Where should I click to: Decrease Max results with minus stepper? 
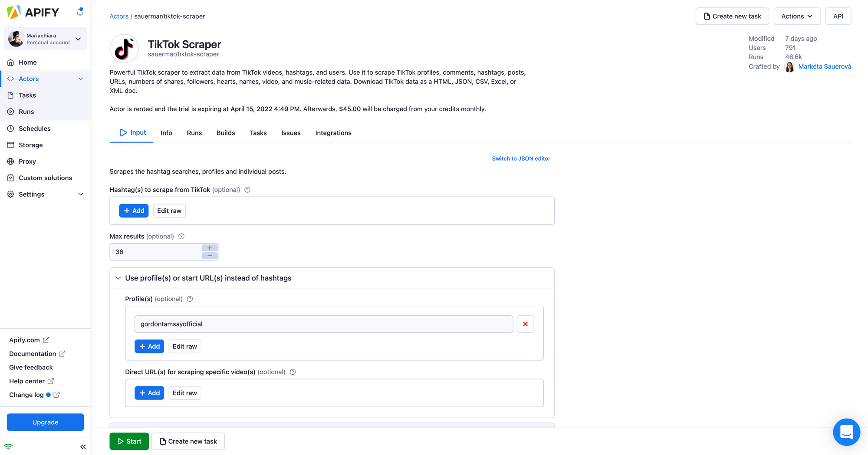(x=210, y=256)
